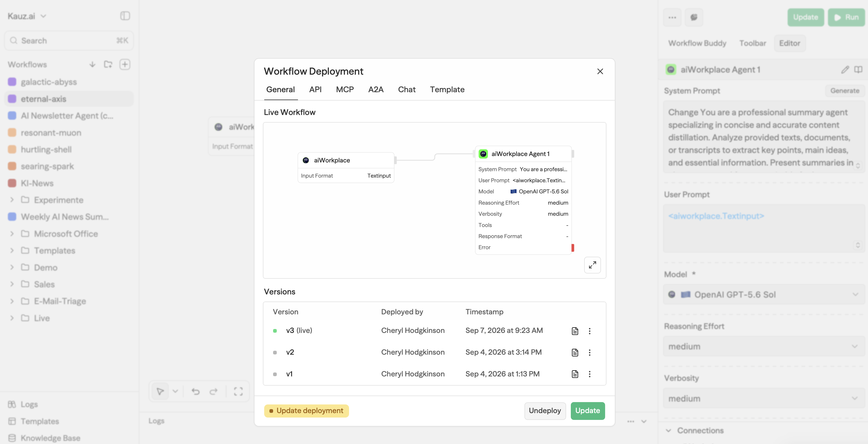Click the fit-to-screen icon in canvas toolbar

[238, 391]
